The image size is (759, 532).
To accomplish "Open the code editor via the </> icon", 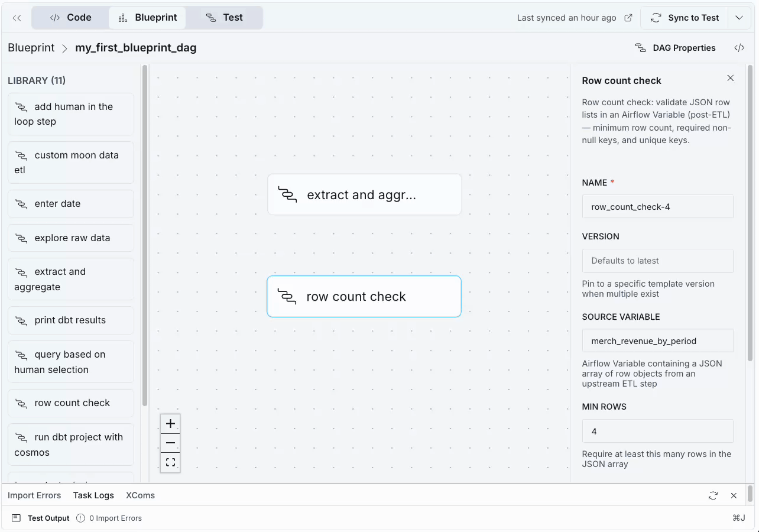I will click(x=739, y=47).
